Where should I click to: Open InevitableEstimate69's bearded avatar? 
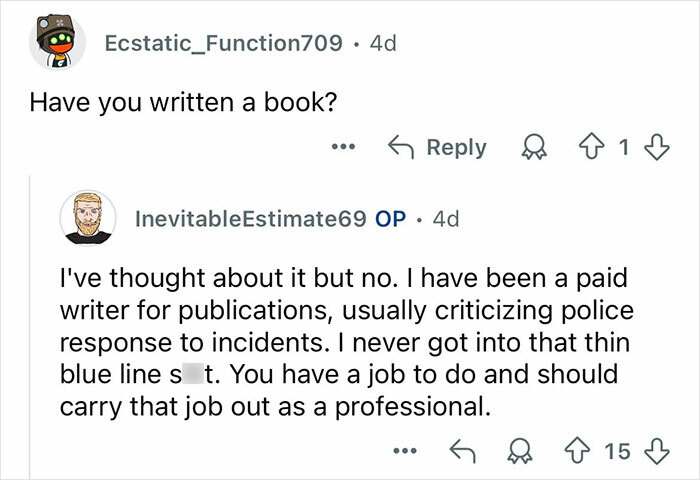point(87,217)
